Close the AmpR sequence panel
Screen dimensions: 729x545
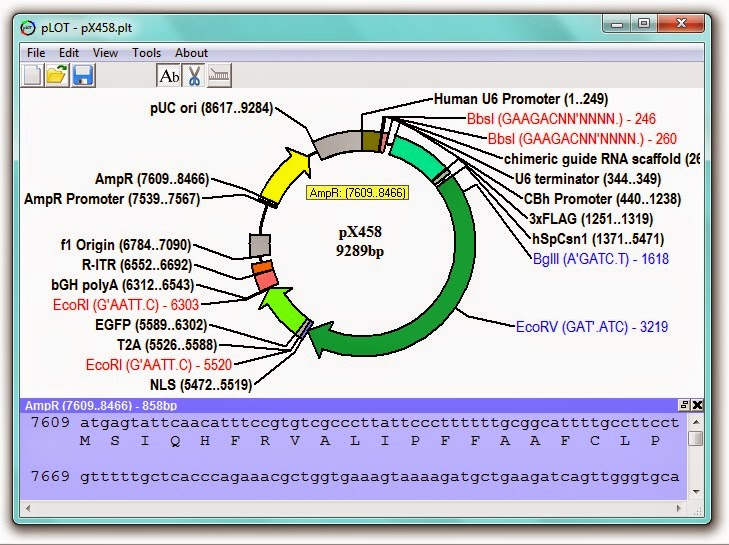tap(697, 405)
